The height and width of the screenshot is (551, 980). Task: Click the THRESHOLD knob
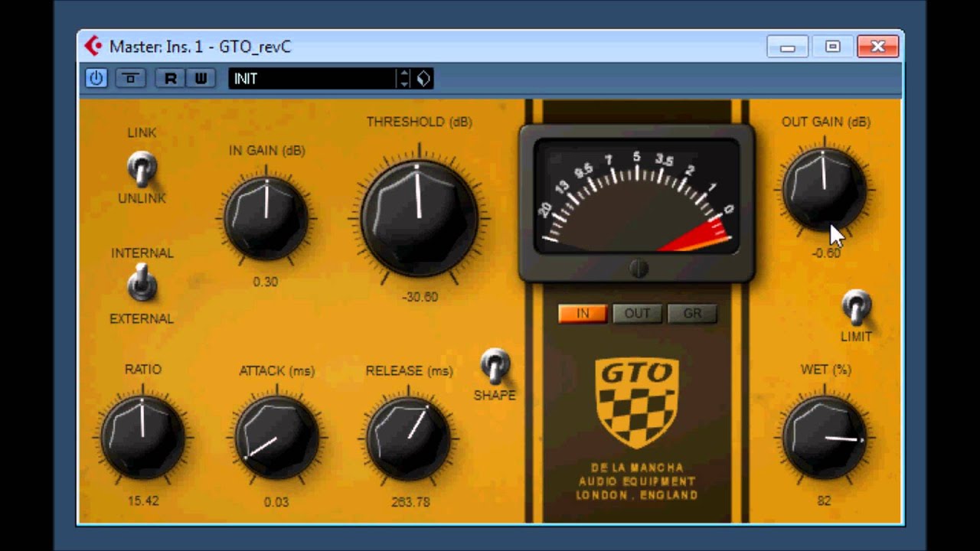(x=419, y=219)
